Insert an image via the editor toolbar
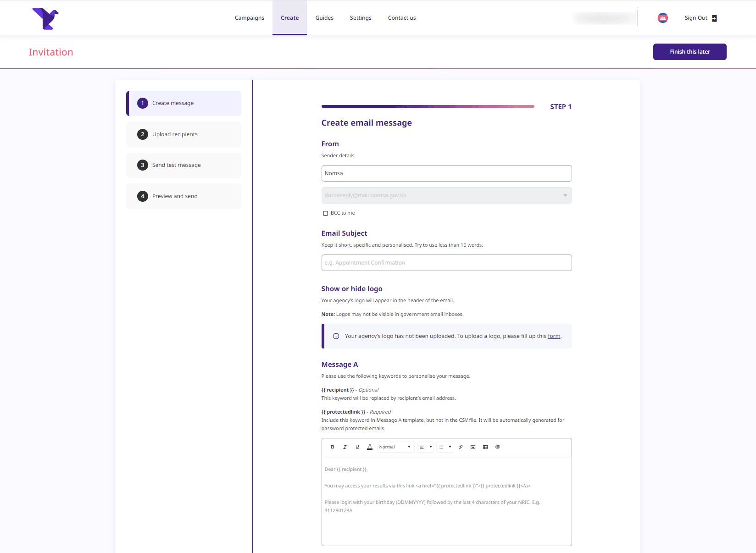 (x=473, y=447)
